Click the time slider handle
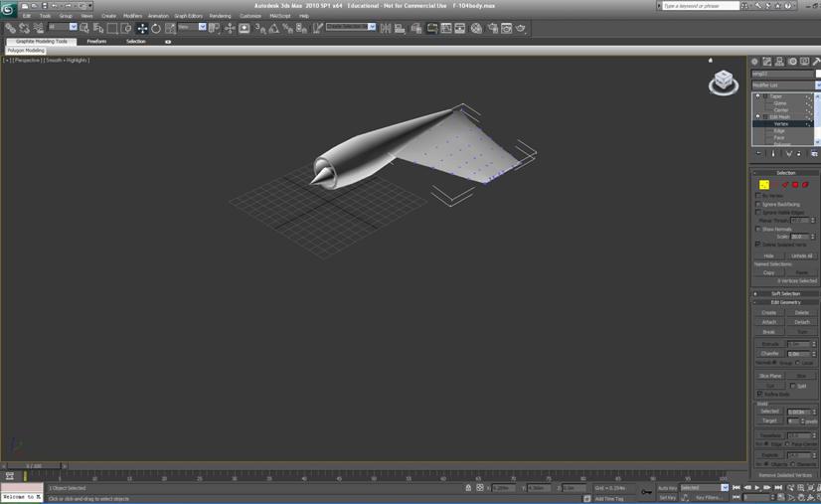This screenshot has height=504, width=821. [34, 466]
